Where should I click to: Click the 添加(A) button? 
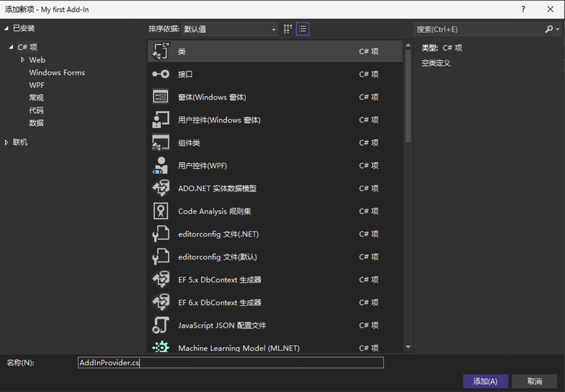click(x=485, y=381)
